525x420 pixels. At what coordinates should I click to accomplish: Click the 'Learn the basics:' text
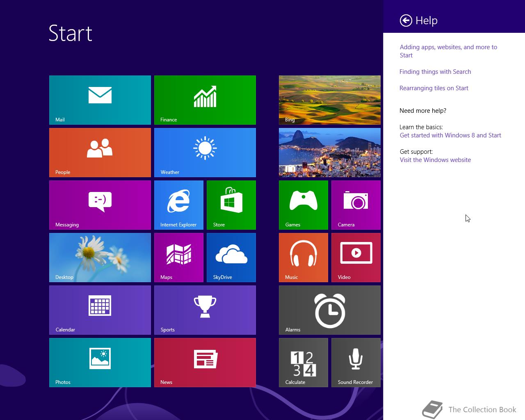[x=421, y=127]
